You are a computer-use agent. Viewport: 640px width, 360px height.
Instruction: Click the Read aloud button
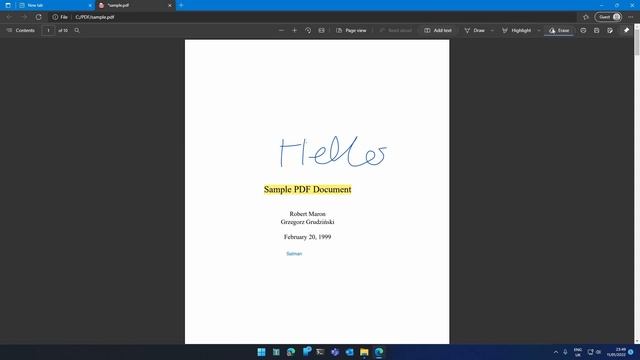(x=395, y=30)
